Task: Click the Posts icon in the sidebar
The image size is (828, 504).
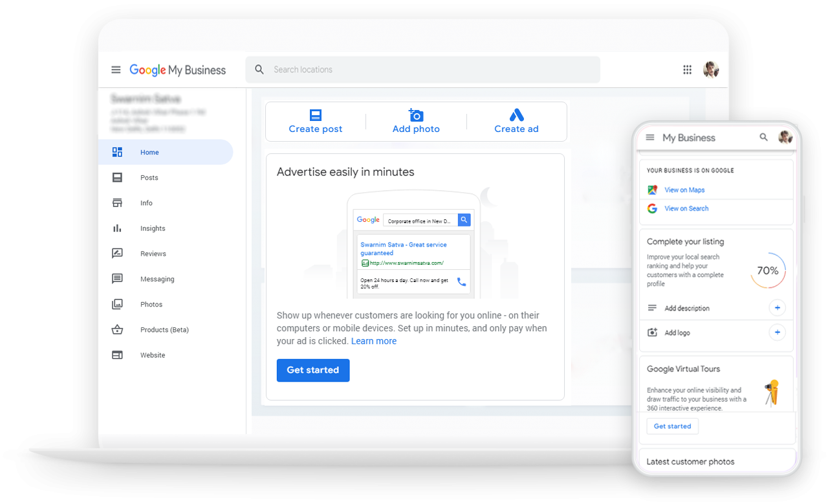Action: point(117,177)
